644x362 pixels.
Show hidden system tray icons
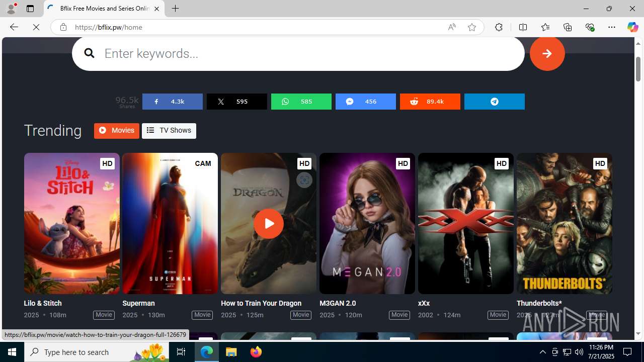point(542,352)
